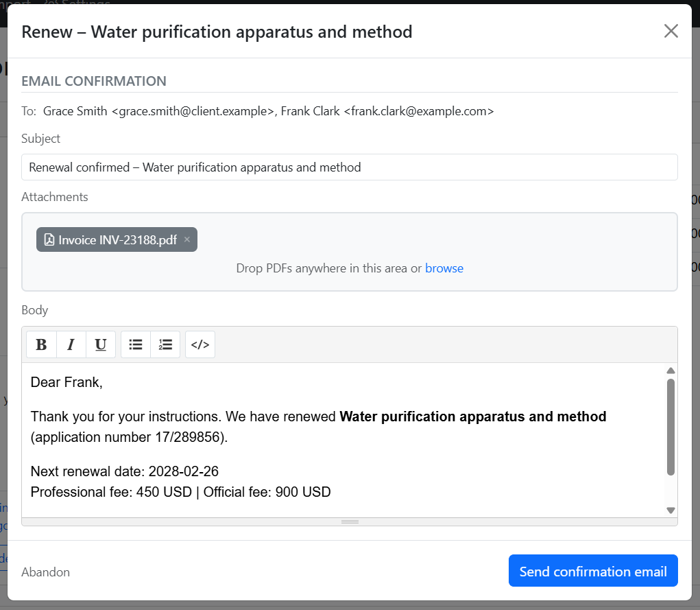Abandon the renewal confirmation
The width and height of the screenshot is (700, 610).
point(45,572)
